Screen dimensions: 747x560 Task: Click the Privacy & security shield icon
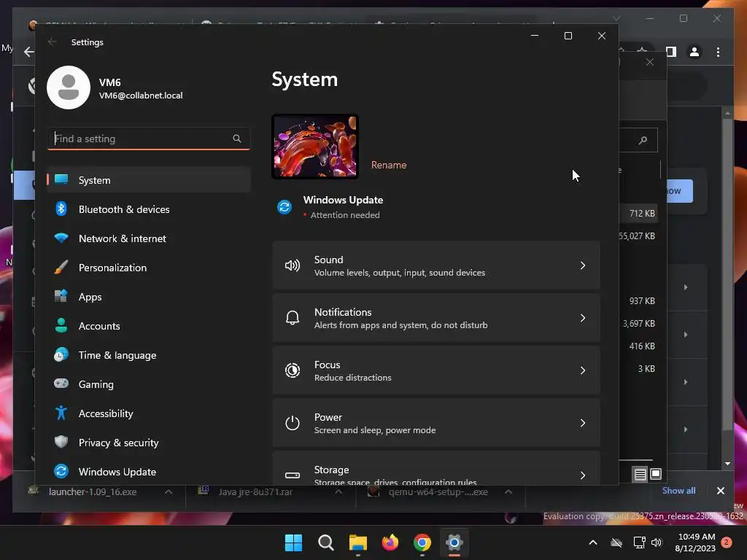(61, 442)
